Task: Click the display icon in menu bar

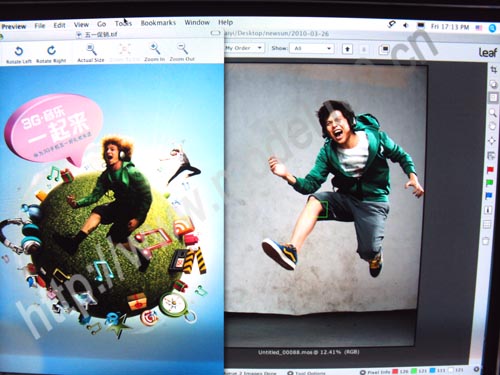Action: click(421, 26)
